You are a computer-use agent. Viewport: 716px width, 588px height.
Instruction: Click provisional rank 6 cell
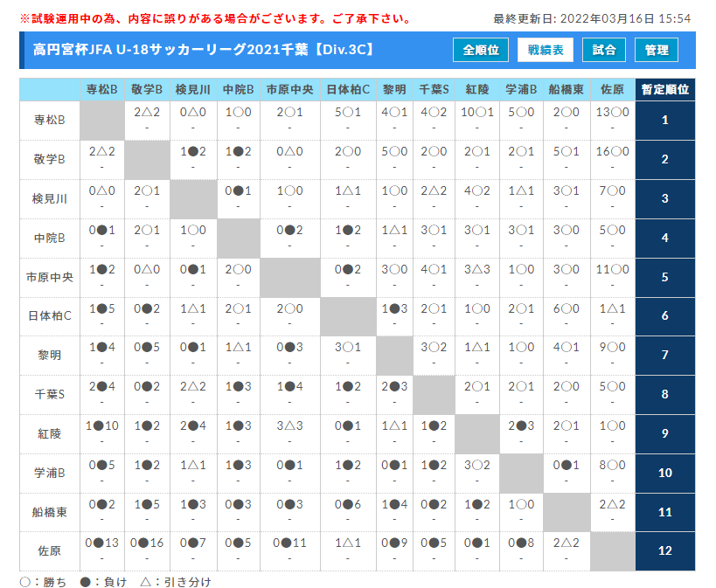tap(664, 316)
